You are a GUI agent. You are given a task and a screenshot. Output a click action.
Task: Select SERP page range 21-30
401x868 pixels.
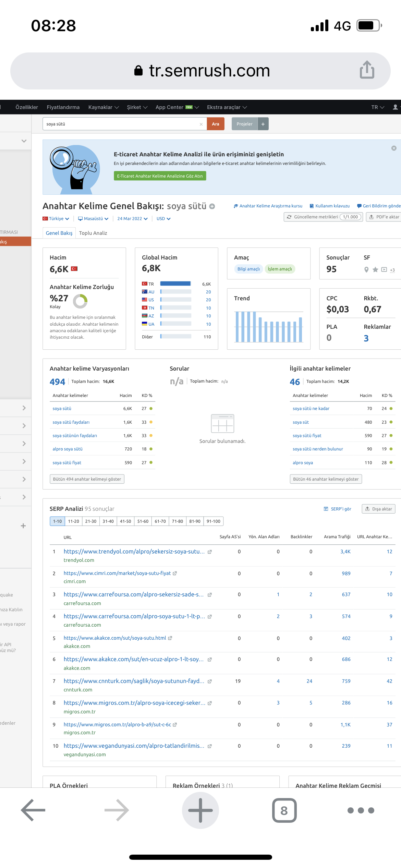pyautogui.click(x=91, y=521)
